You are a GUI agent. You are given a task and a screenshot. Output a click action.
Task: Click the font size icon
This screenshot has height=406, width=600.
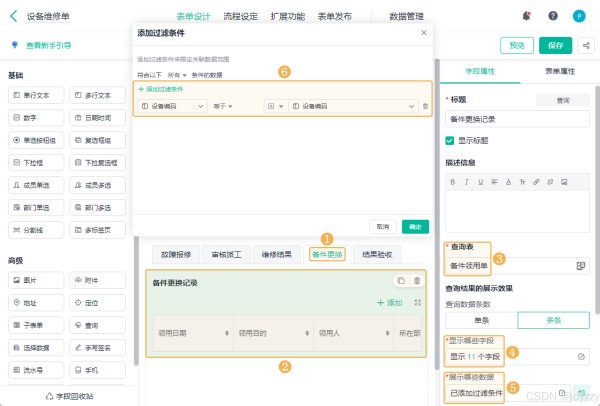tap(522, 182)
